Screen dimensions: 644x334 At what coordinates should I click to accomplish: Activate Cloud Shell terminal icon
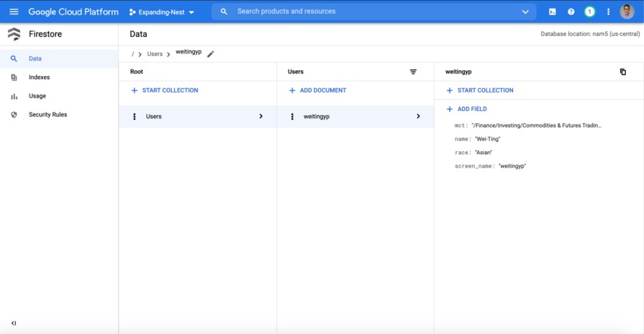coord(552,12)
